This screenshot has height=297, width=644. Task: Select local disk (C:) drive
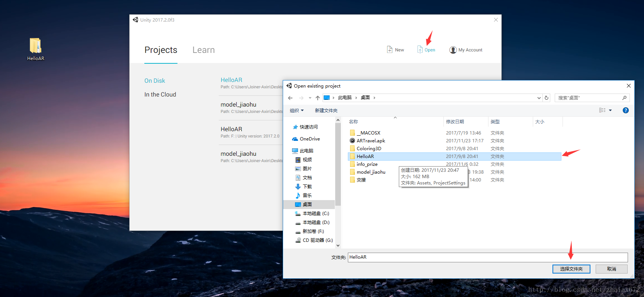click(x=312, y=214)
